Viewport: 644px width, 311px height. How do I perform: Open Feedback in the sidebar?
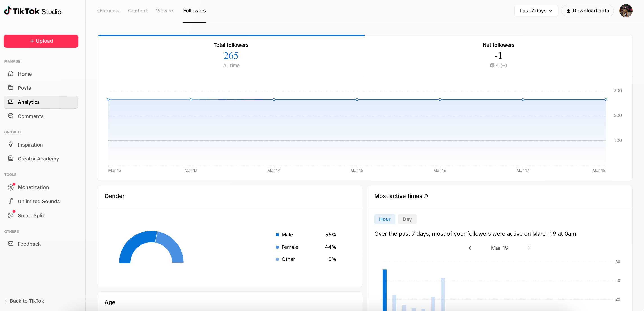pos(41,244)
